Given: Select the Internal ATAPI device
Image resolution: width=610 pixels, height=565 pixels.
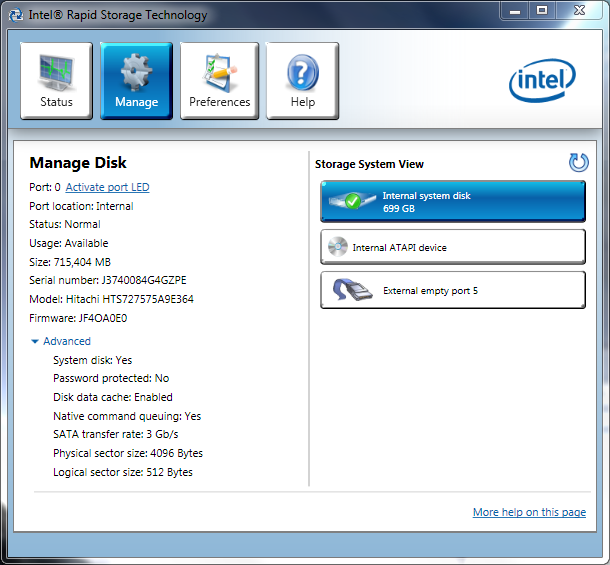Looking at the screenshot, I should (453, 247).
